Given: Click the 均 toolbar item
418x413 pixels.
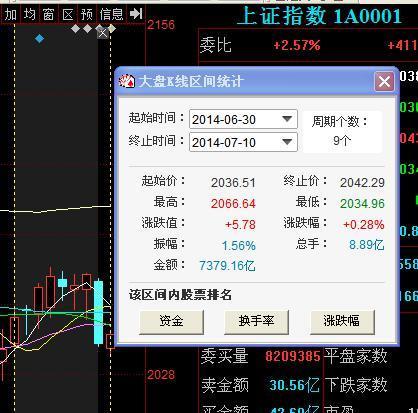Looking at the screenshot, I should [x=30, y=14].
